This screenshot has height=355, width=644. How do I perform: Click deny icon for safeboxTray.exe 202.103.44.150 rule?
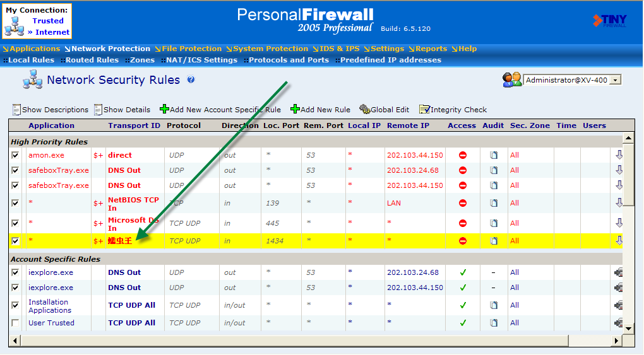[x=462, y=185]
